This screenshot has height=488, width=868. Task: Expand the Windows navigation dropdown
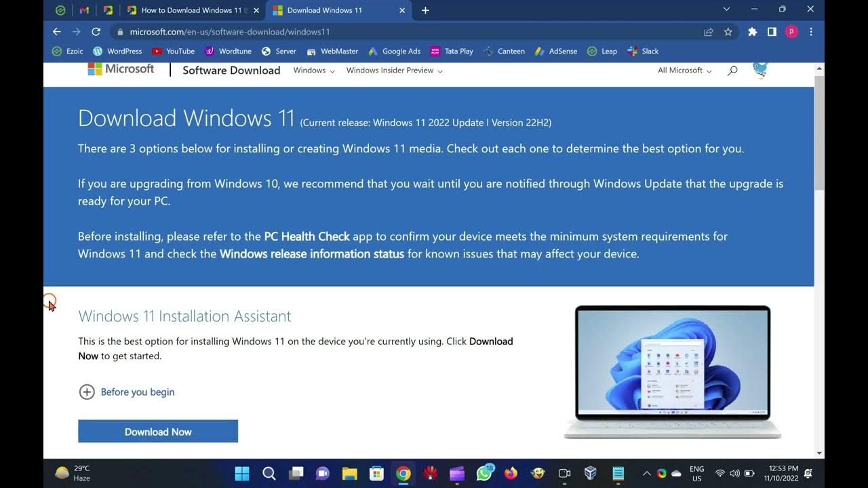coord(314,70)
